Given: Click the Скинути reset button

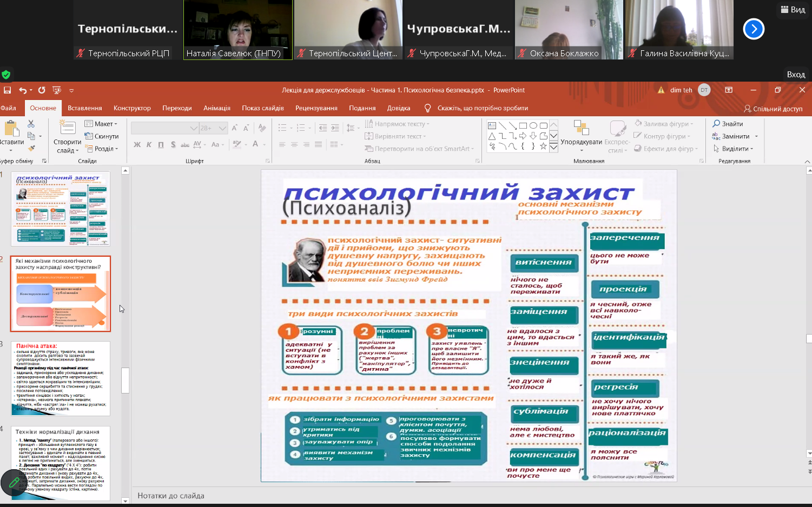Looking at the screenshot, I should coord(102,136).
